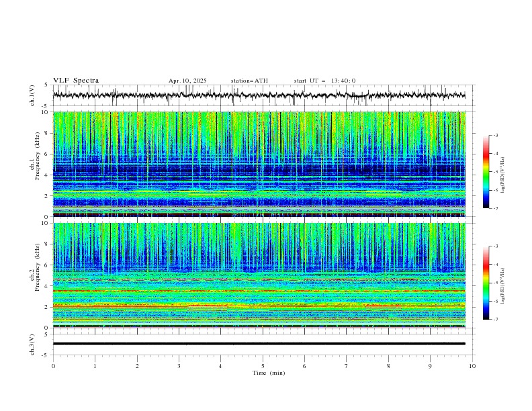Screen dimensions: 532x411
Task: Click time axis tick label '9'
Action: [430, 366]
